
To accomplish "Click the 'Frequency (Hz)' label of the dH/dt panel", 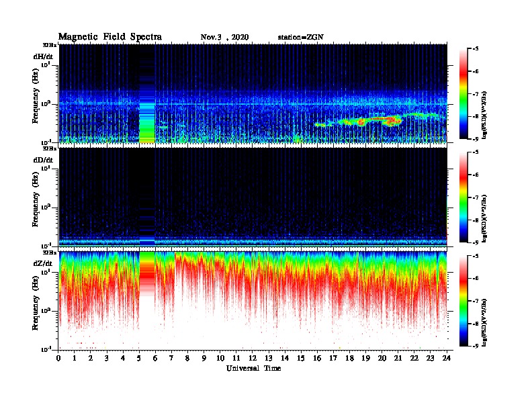I will pyautogui.click(x=36, y=96).
